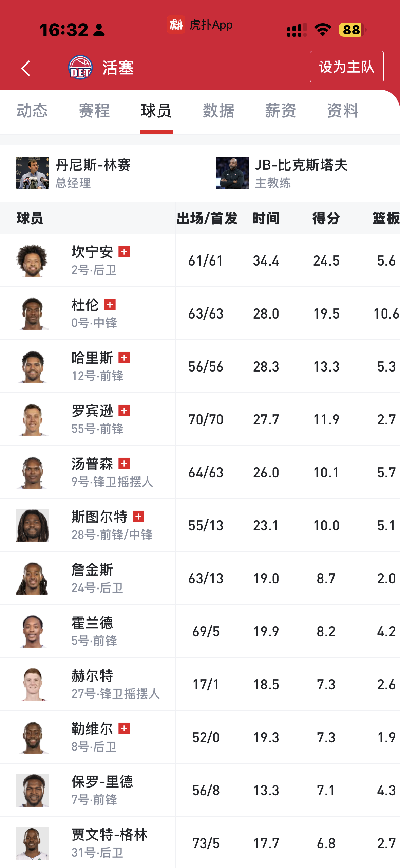Image resolution: width=400 pixels, height=868 pixels.
Task: Tap the injury icon beside 汤普森
Action: pos(124,464)
